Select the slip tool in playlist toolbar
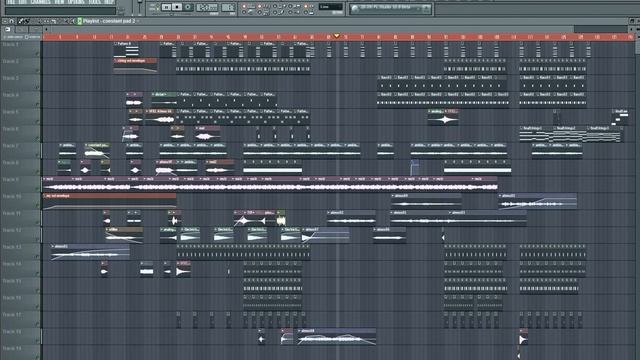Image resolution: width=640 pixels, height=360 pixels. [47, 21]
